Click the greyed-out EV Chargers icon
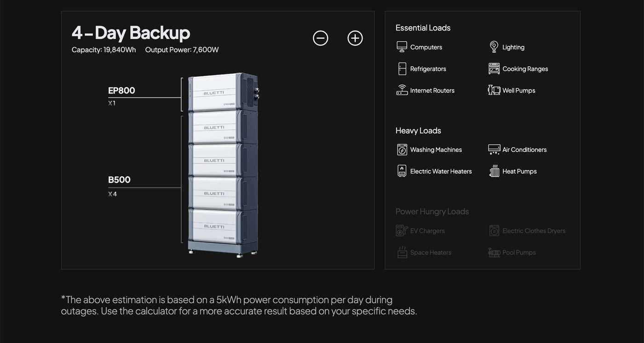Image resolution: width=644 pixels, height=343 pixels. pyautogui.click(x=402, y=231)
